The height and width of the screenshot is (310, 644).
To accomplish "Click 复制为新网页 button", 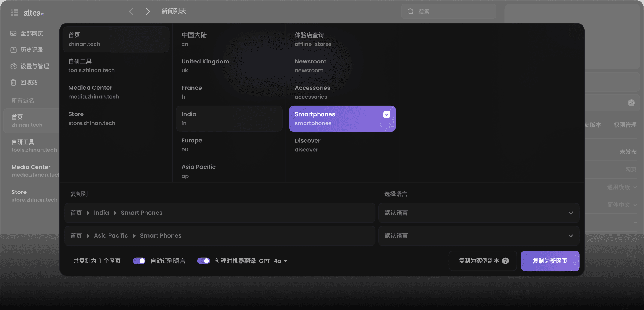I will 550,261.
